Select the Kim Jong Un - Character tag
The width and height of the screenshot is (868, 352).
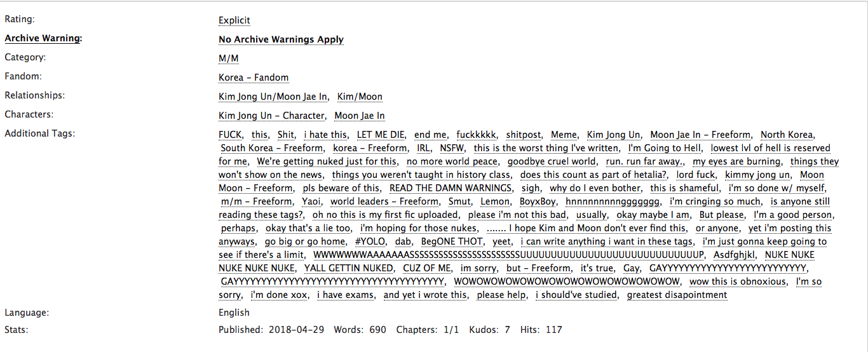pos(271,116)
